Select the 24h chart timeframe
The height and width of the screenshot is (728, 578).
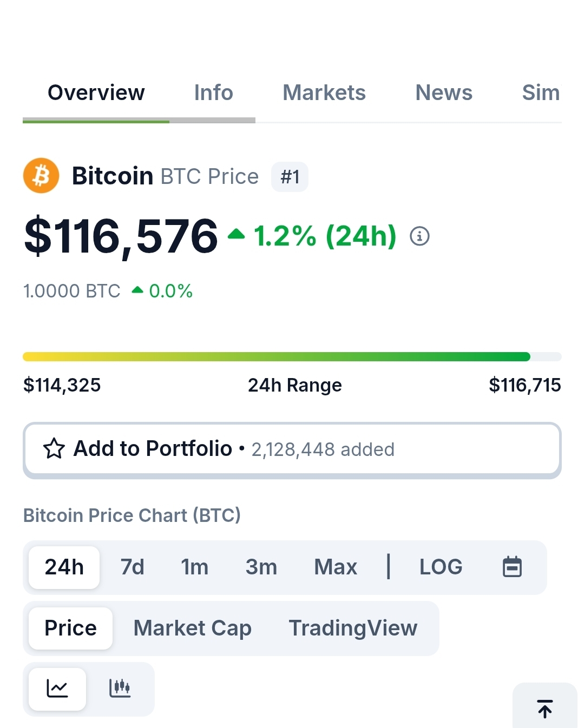64,567
